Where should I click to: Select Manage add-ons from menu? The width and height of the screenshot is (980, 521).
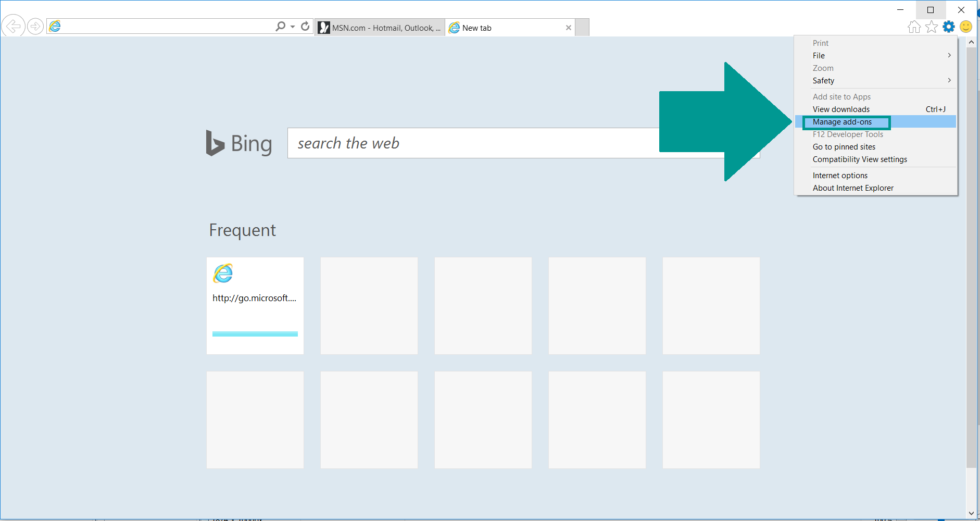click(x=842, y=122)
